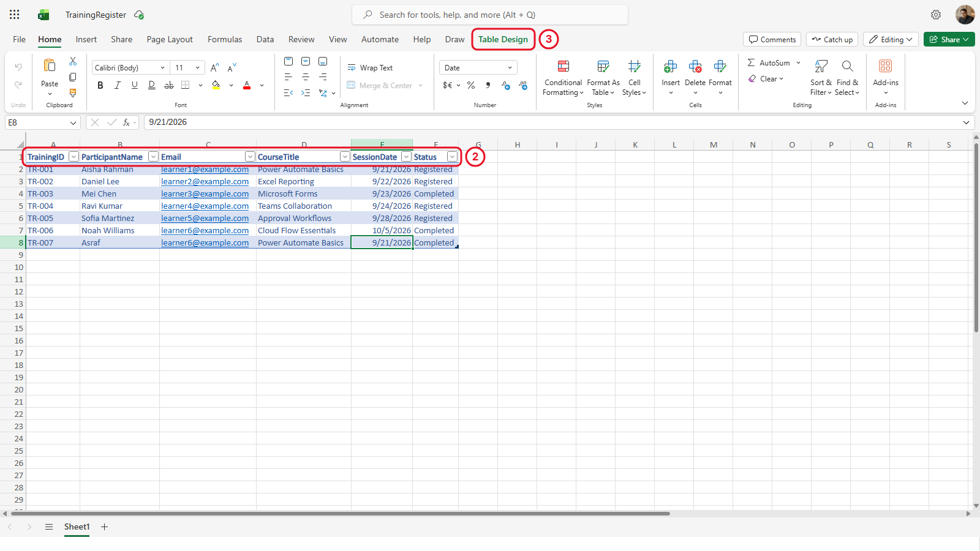
Task: Toggle Bold formatting
Action: [x=100, y=86]
